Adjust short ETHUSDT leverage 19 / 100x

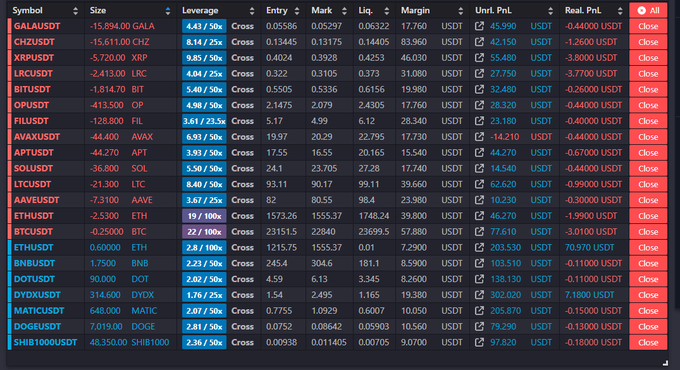(204, 216)
